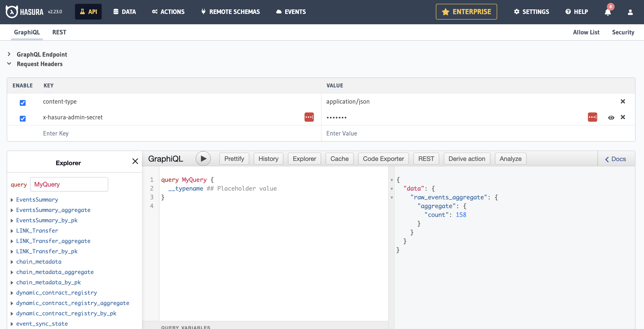Click the Hasura logo icon
This screenshot has width=644, height=329.
point(11,11)
